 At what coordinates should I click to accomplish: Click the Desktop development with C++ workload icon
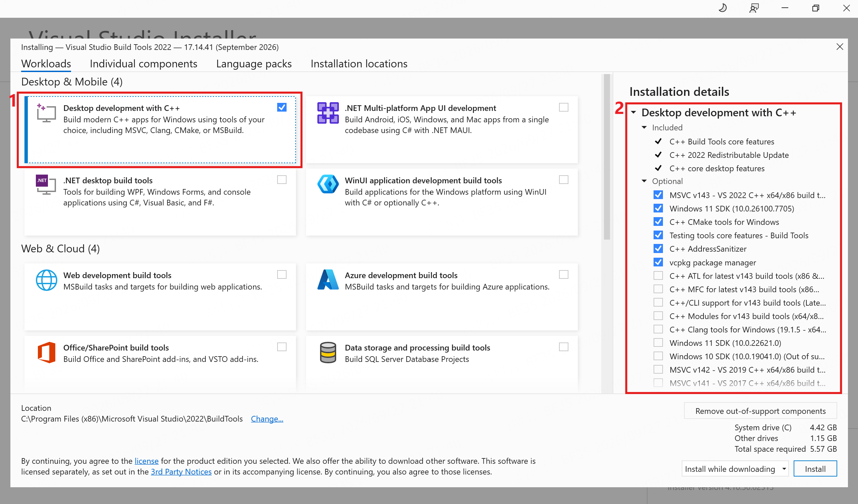(x=46, y=113)
